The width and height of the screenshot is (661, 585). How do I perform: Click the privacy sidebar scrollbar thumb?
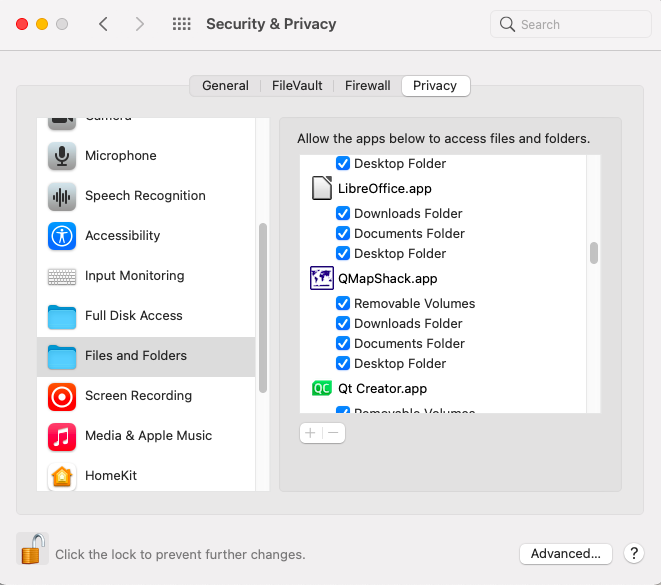pyautogui.click(x=263, y=308)
